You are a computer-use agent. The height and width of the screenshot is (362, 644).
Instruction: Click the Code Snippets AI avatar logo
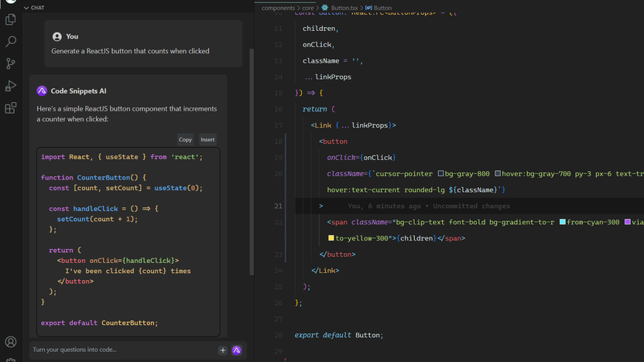(42, 90)
